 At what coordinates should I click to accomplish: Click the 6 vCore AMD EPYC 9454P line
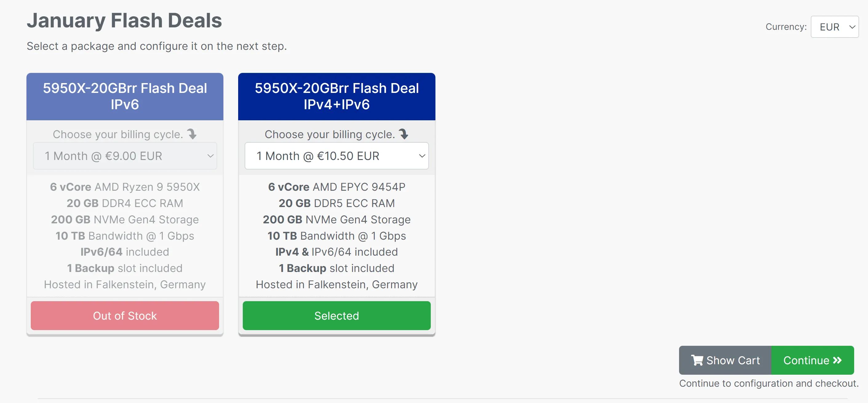coord(337,187)
